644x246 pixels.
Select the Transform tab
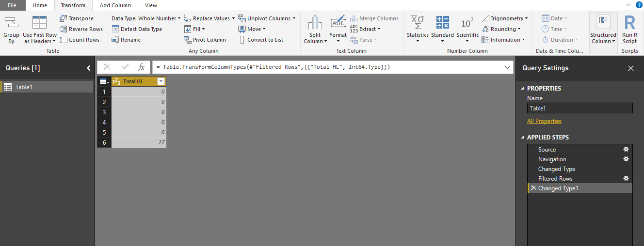tap(73, 5)
